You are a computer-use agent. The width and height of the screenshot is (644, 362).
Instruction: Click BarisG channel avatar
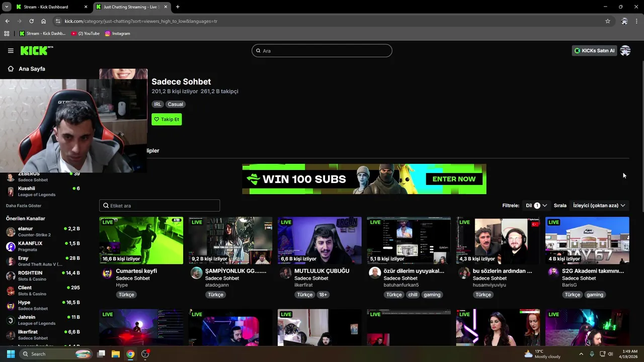[553, 273]
